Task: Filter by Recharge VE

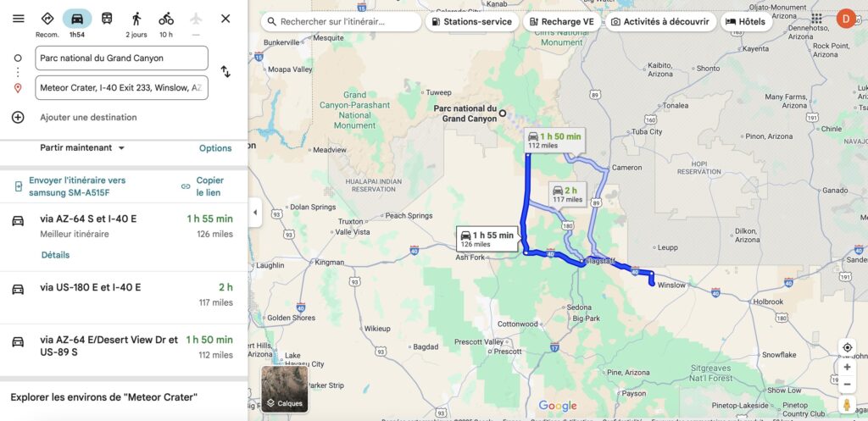Action: point(562,21)
